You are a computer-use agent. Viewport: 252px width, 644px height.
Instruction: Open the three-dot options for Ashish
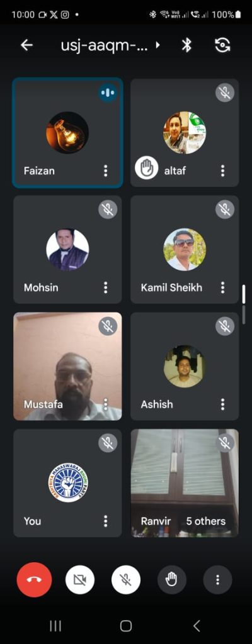pos(223,404)
